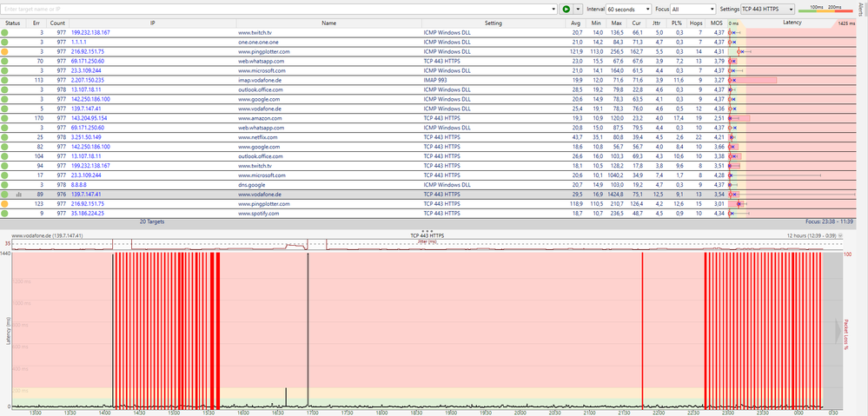Click the status icon for dns.google row
This screenshot has width=868, height=416.
click(x=5, y=185)
